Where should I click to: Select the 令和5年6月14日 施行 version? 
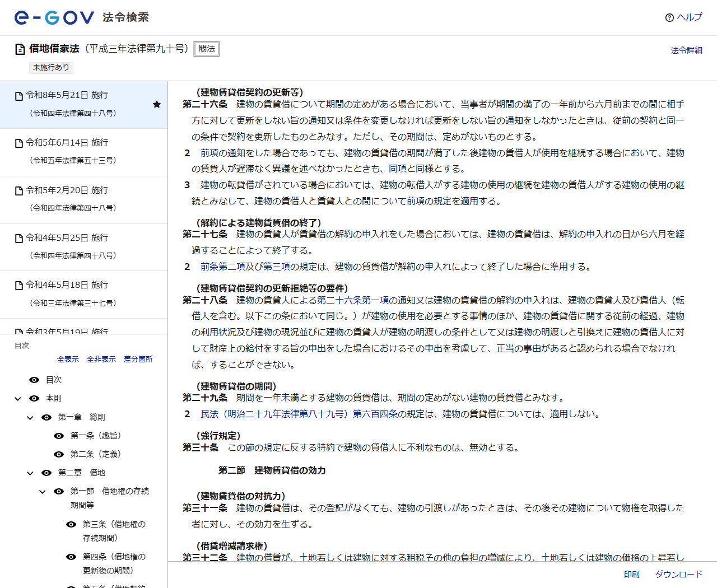click(84, 152)
